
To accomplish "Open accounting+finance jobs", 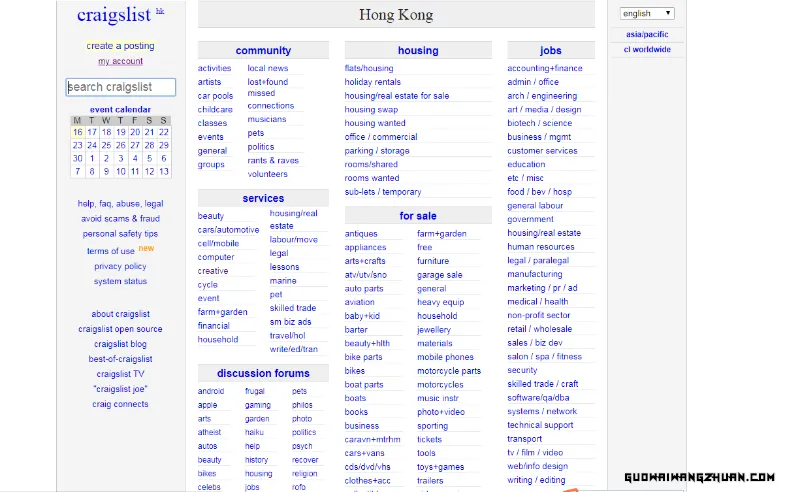I will click(x=545, y=68).
